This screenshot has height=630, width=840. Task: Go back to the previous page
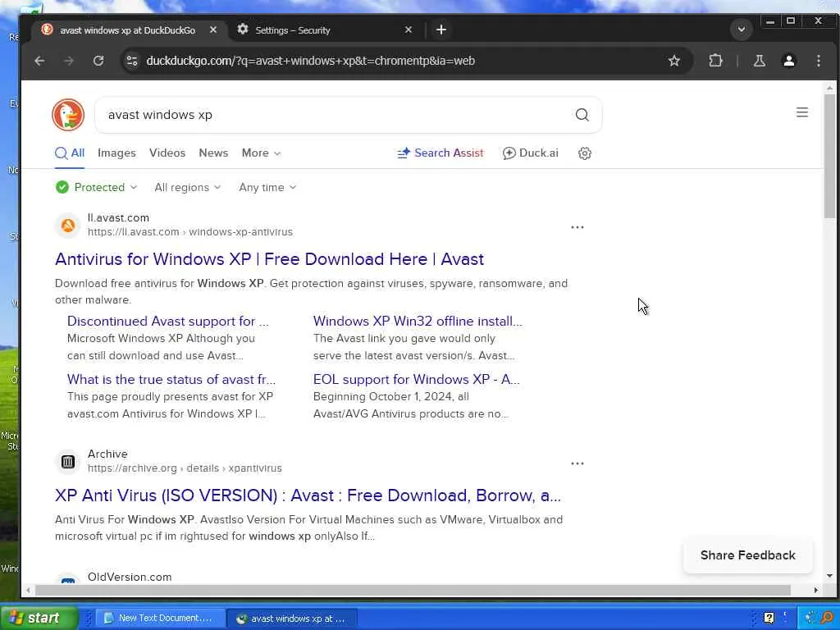tap(39, 61)
